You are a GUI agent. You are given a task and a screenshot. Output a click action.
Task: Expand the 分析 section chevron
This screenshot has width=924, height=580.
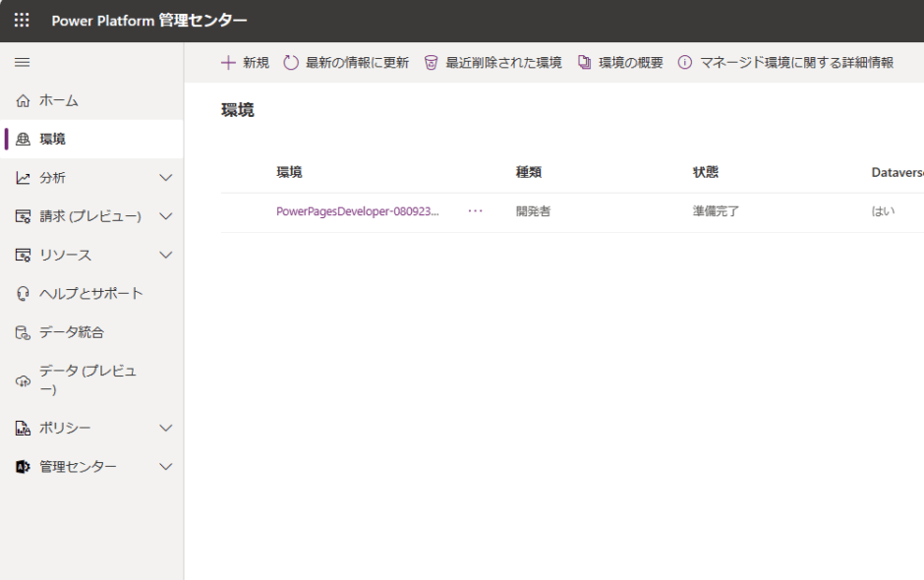tap(165, 178)
